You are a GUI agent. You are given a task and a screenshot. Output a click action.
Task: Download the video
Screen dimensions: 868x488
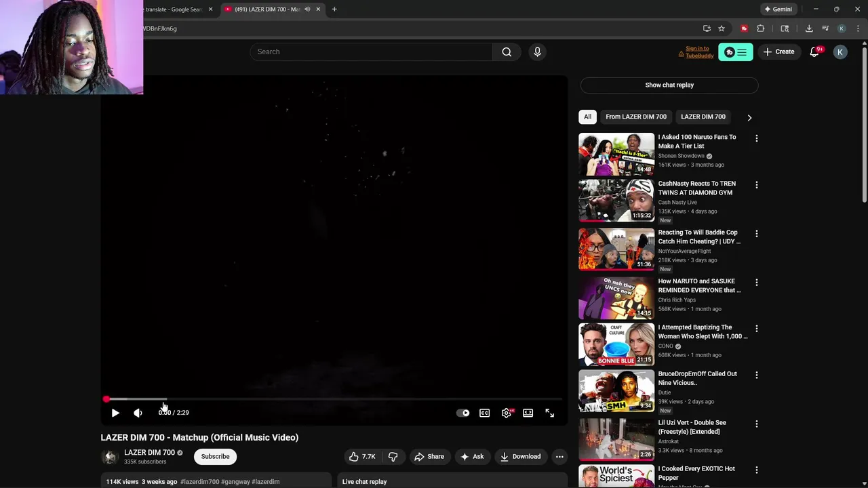click(521, 457)
